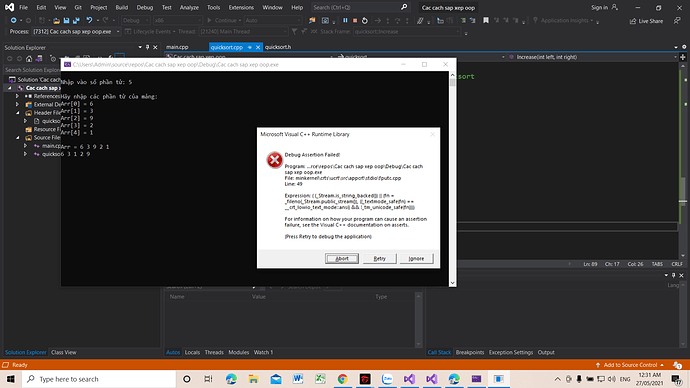Image resolution: width=690 pixels, height=388 pixels.
Task: Switch to the Watch 1 tab
Action: point(263,352)
